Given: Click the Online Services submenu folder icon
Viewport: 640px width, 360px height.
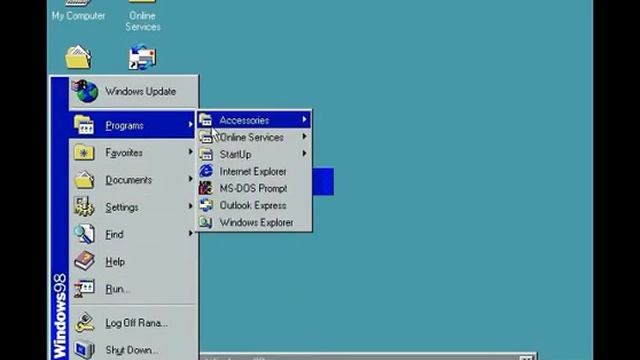Looking at the screenshot, I should pyautogui.click(x=206, y=137).
